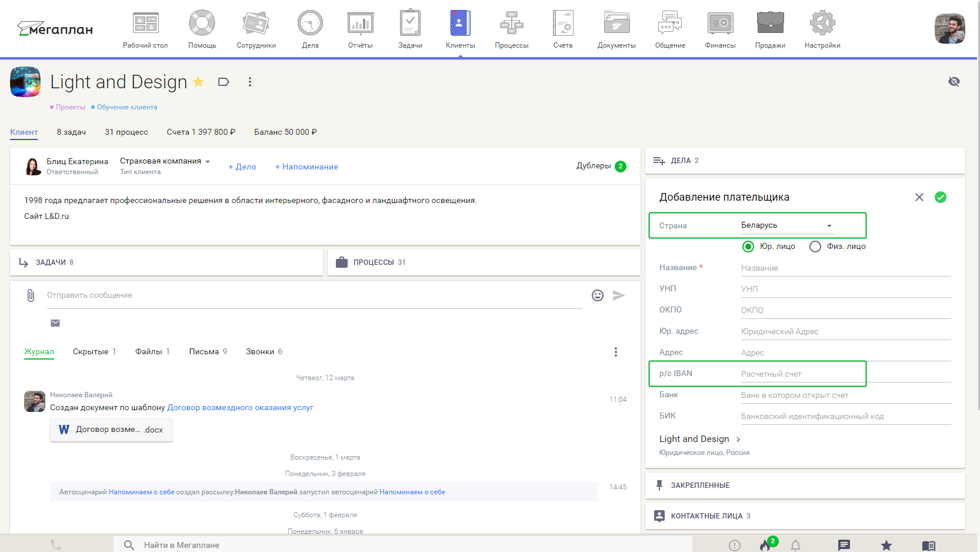Open the Счета section

(x=563, y=29)
